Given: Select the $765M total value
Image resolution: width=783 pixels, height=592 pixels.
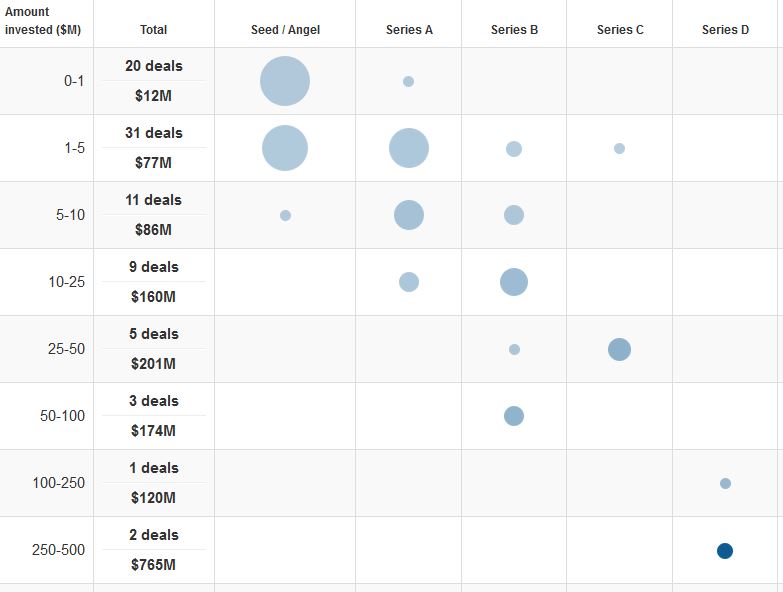Looking at the screenshot, I should pyautogui.click(x=153, y=565).
